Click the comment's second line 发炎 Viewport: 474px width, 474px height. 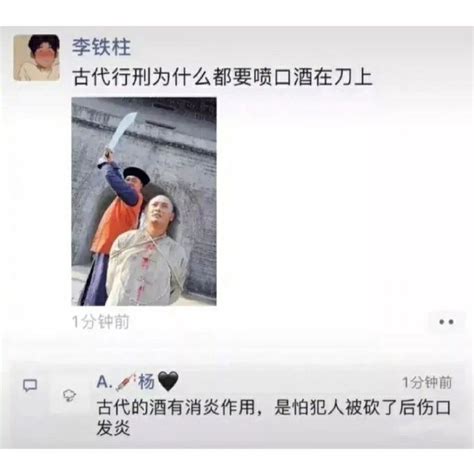pyautogui.click(x=113, y=428)
